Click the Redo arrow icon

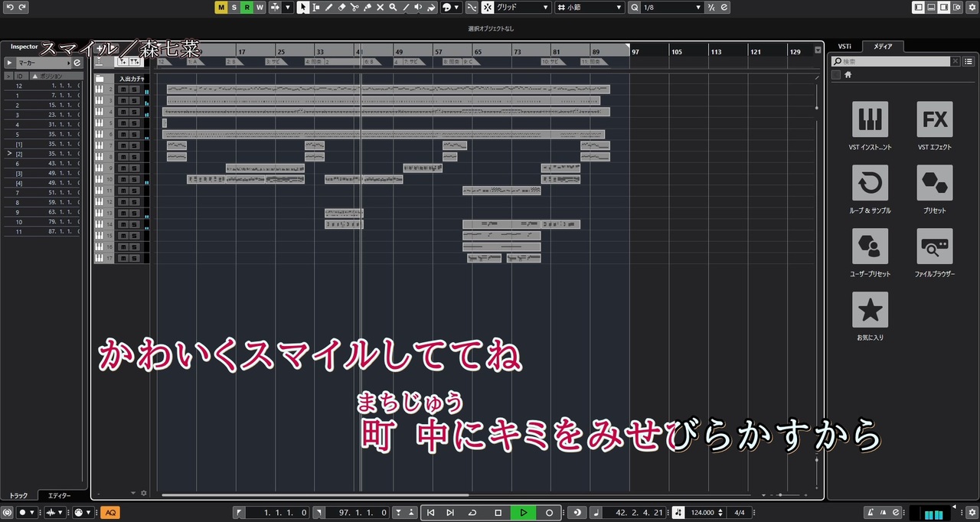click(x=22, y=7)
